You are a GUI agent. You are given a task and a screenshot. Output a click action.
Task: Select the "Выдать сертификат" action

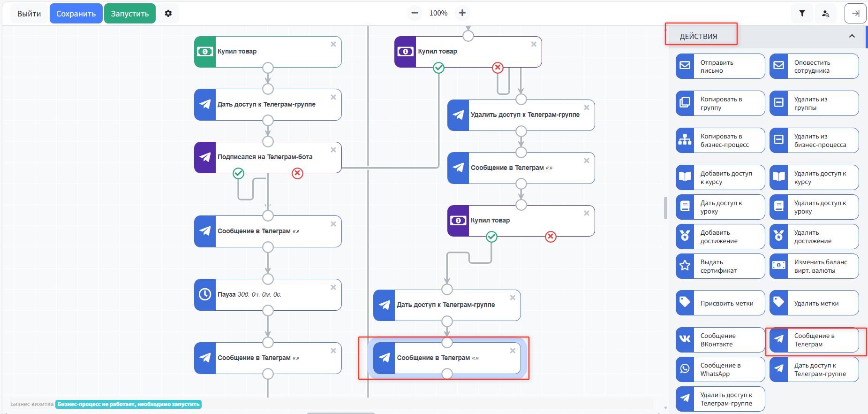[x=720, y=266]
